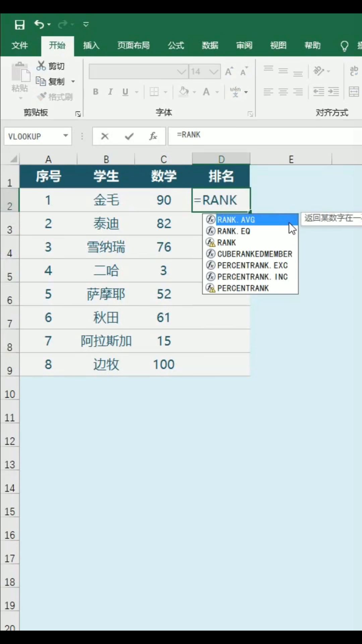Toggle Italic formatting
Screen dimensions: 362x644
click(110, 92)
